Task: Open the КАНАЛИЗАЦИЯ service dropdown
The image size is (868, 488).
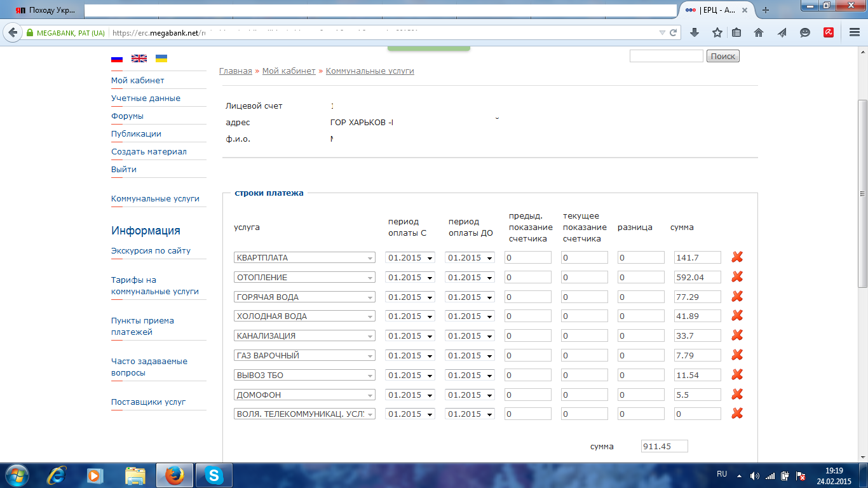Action: (x=304, y=336)
